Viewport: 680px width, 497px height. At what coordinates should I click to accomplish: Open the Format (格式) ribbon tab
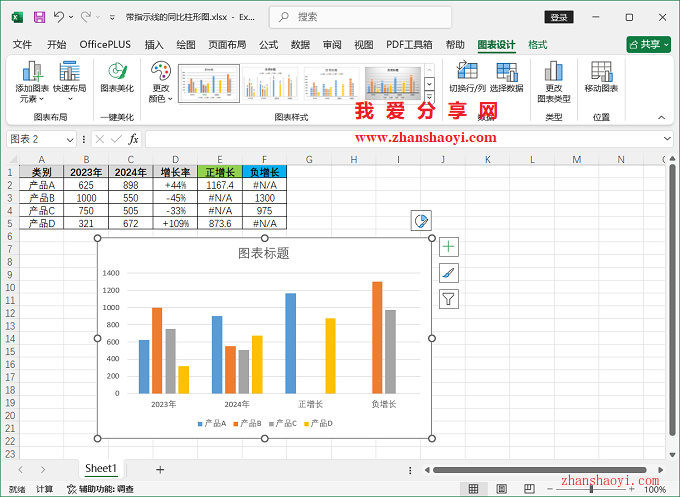click(x=537, y=45)
